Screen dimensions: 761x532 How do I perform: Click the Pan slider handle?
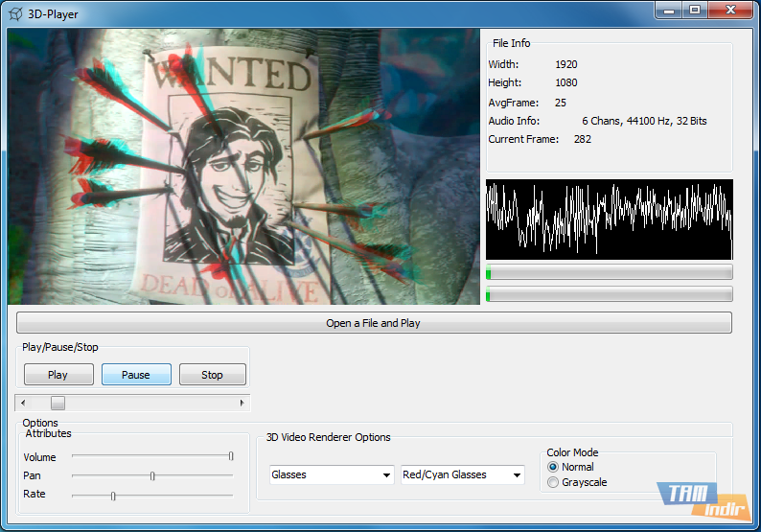tap(152, 475)
